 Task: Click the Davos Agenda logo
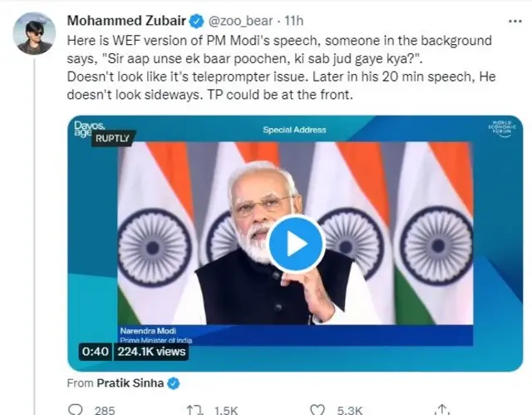pos(86,130)
